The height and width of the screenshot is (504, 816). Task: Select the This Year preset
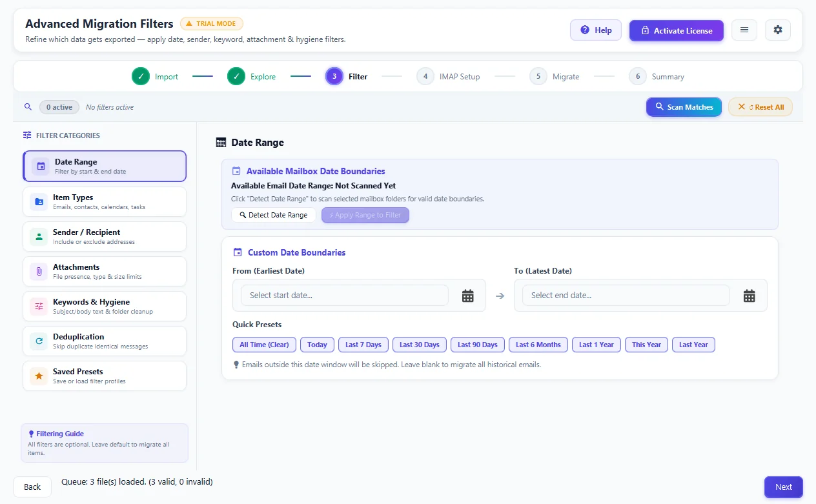(647, 345)
